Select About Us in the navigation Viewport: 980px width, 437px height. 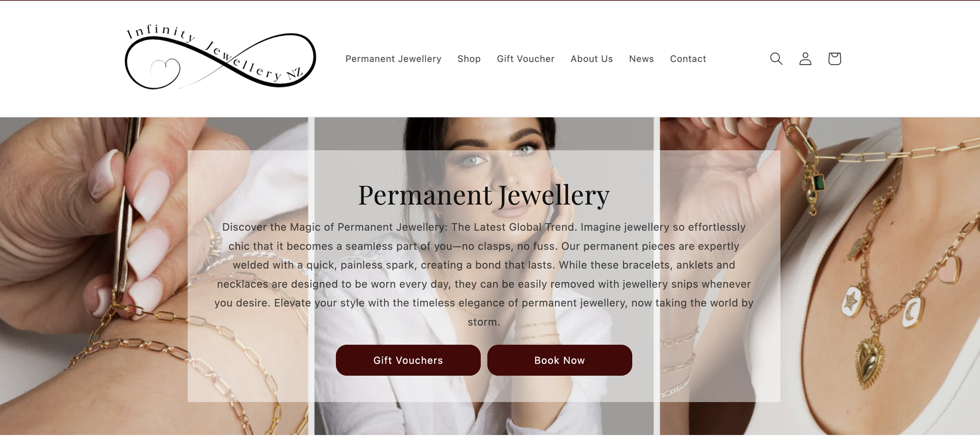click(x=592, y=59)
